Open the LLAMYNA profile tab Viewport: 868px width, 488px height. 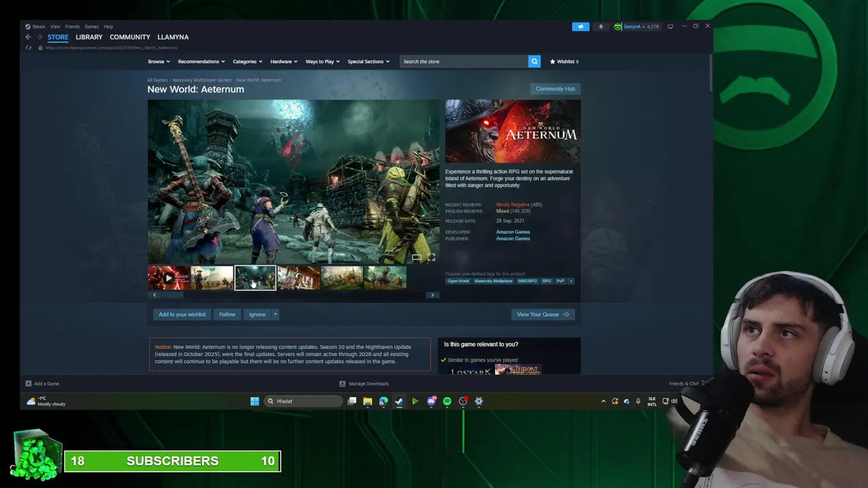173,37
